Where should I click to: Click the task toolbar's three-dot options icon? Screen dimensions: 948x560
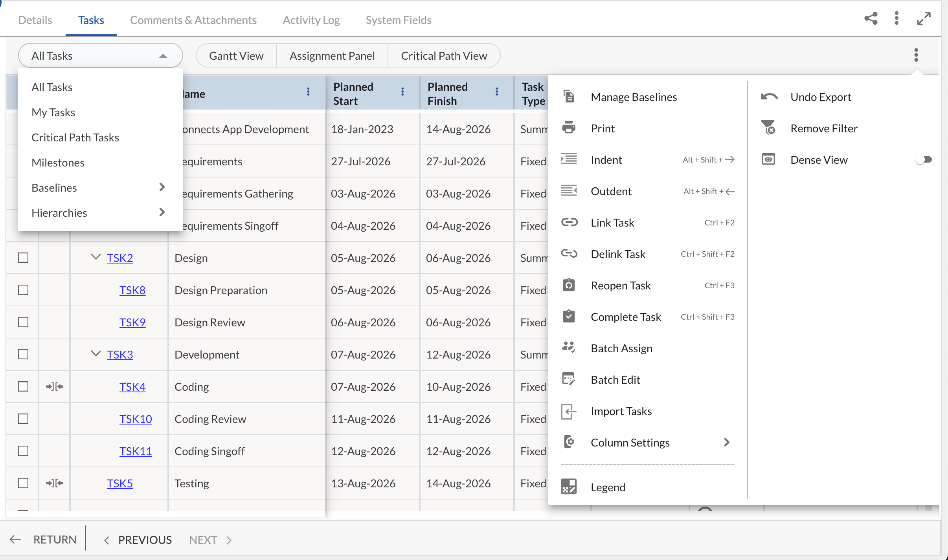click(916, 55)
